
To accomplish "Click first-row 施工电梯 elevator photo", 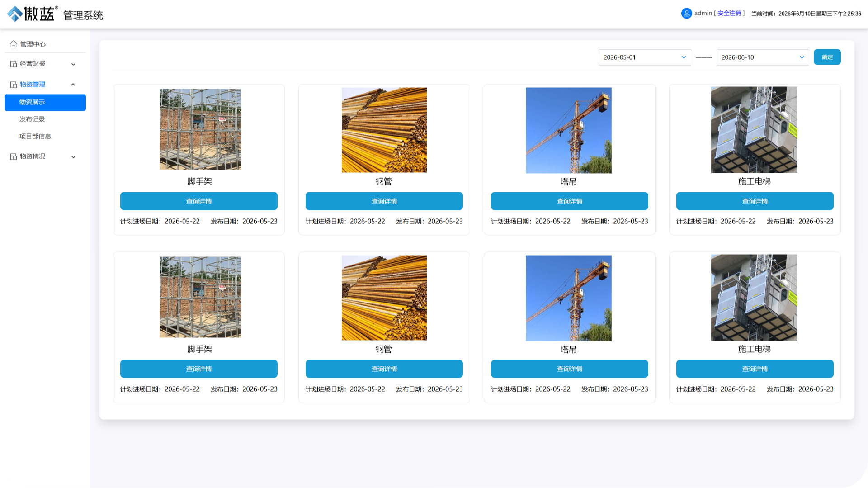I will 754,130.
